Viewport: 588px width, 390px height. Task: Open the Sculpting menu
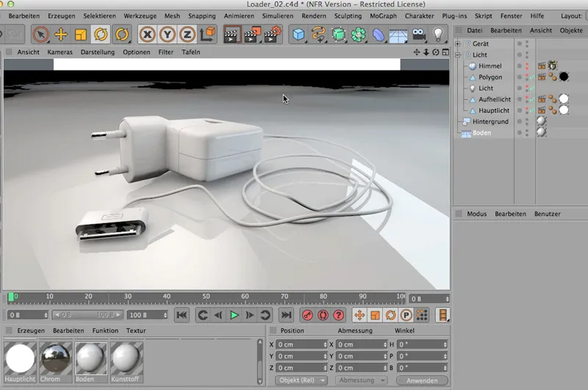click(x=348, y=15)
